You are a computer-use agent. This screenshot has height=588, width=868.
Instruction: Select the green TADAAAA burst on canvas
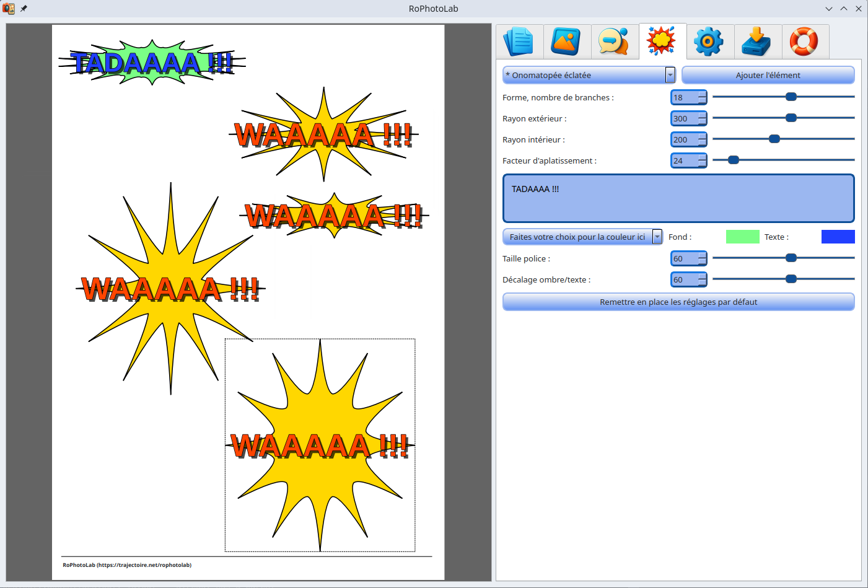[152, 63]
